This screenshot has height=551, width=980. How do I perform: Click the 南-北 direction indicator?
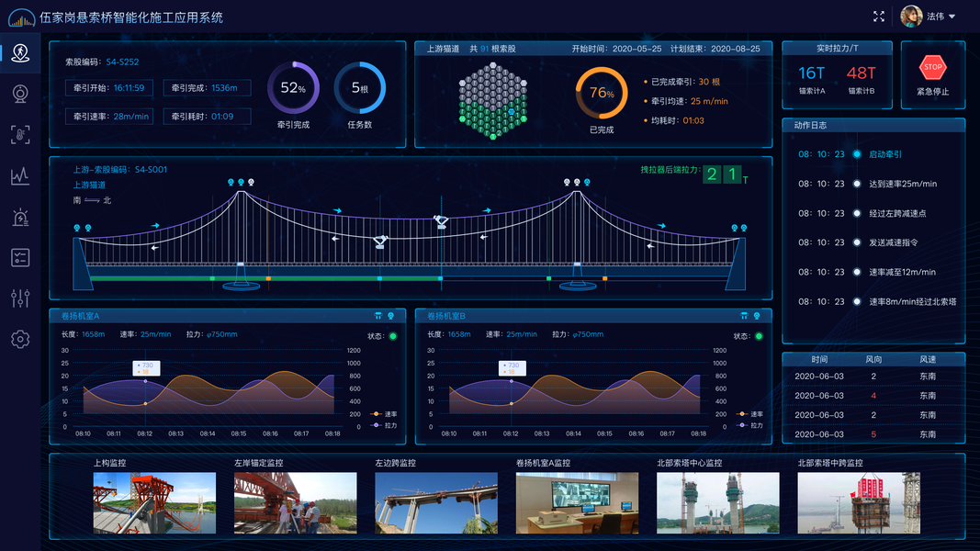coord(92,200)
